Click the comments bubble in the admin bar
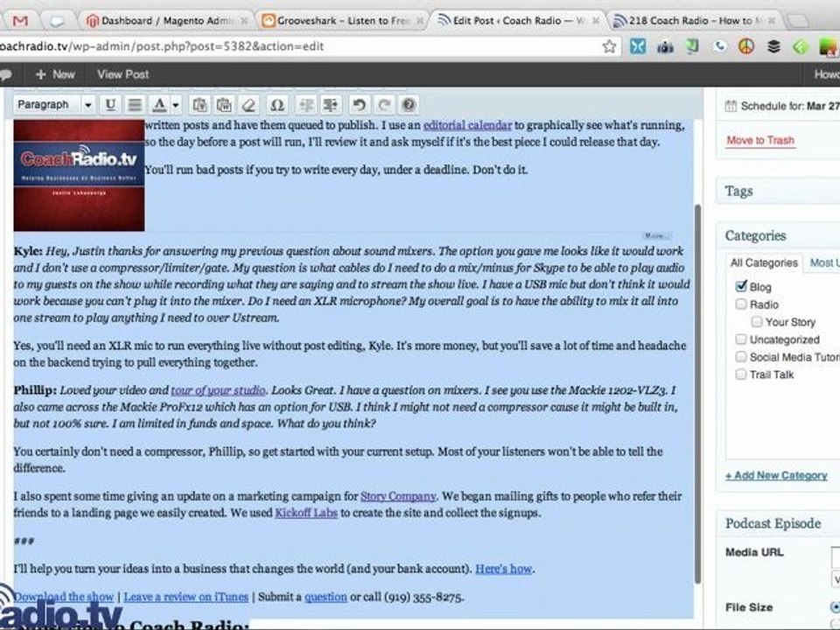This screenshot has width=840, height=630. click(x=5, y=75)
